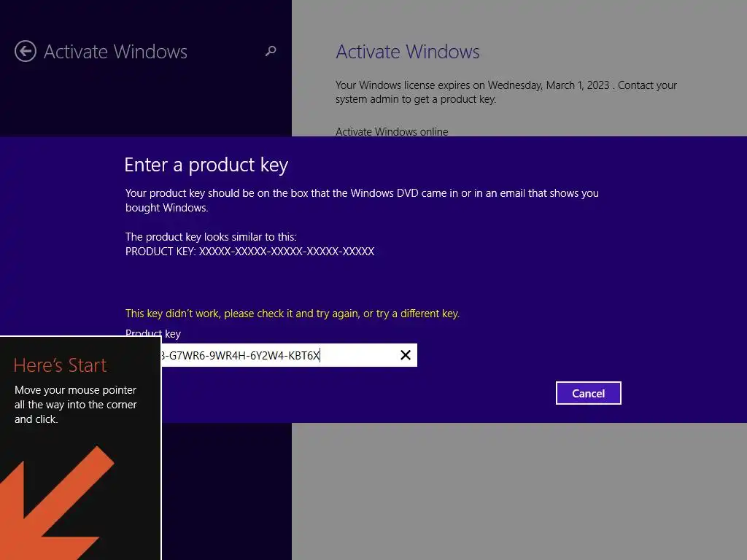Screen dimensions: 747x560
Task: Click the 'This key didn't work' error message
Action: [x=293, y=314]
